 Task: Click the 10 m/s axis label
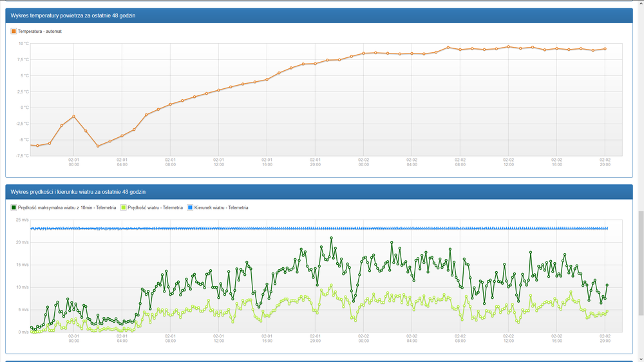click(23, 287)
